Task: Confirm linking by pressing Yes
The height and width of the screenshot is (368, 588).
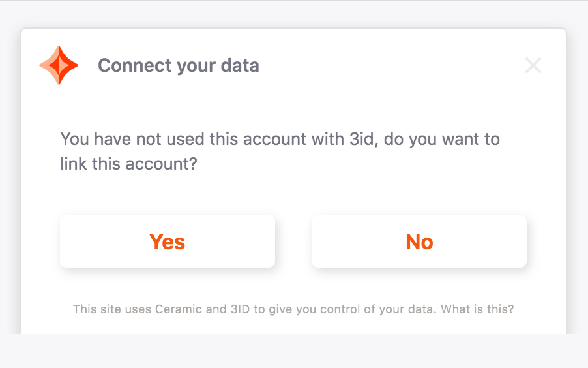Action: pos(168,241)
